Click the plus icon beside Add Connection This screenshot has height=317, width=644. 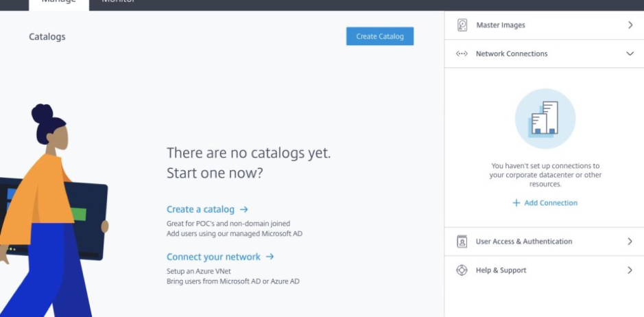(x=516, y=203)
